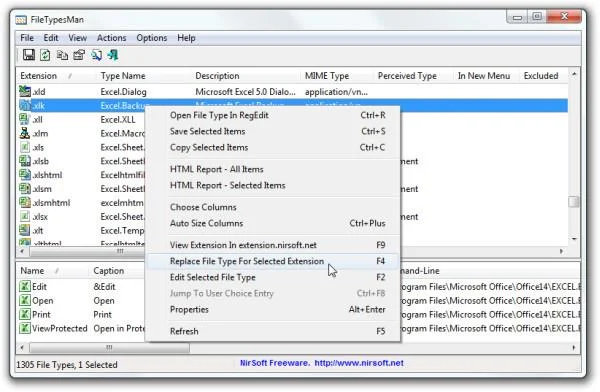Click the 1305 File Types status text
This screenshot has width=600, height=392.
coord(67,364)
